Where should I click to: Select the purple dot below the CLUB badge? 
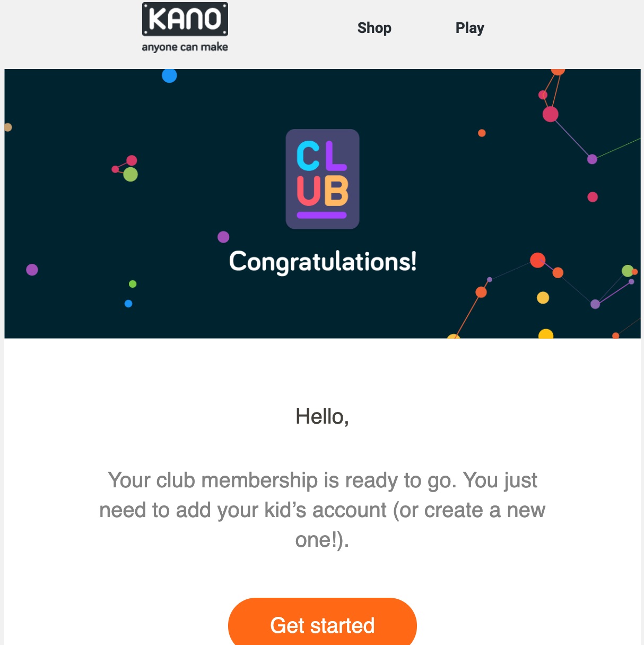[x=223, y=237]
